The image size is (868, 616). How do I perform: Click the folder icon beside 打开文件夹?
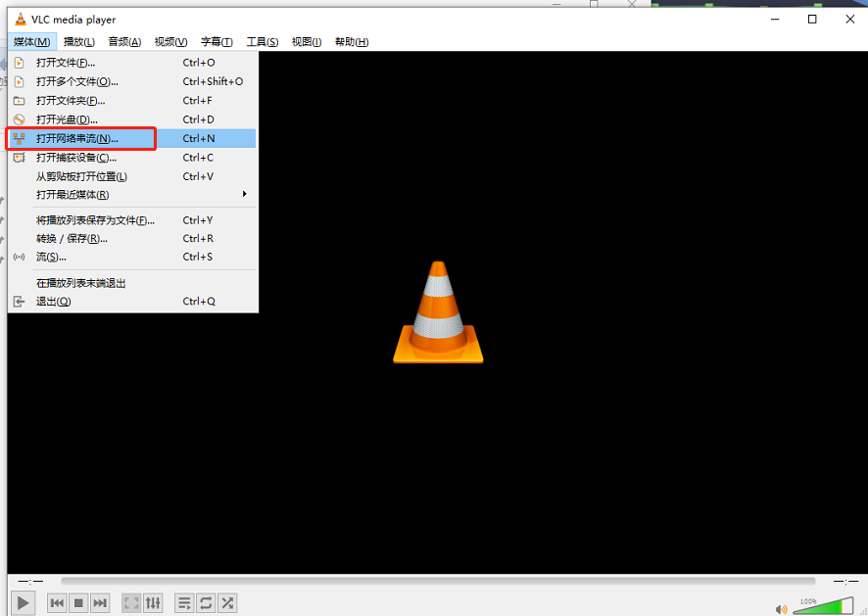tap(20, 100)
